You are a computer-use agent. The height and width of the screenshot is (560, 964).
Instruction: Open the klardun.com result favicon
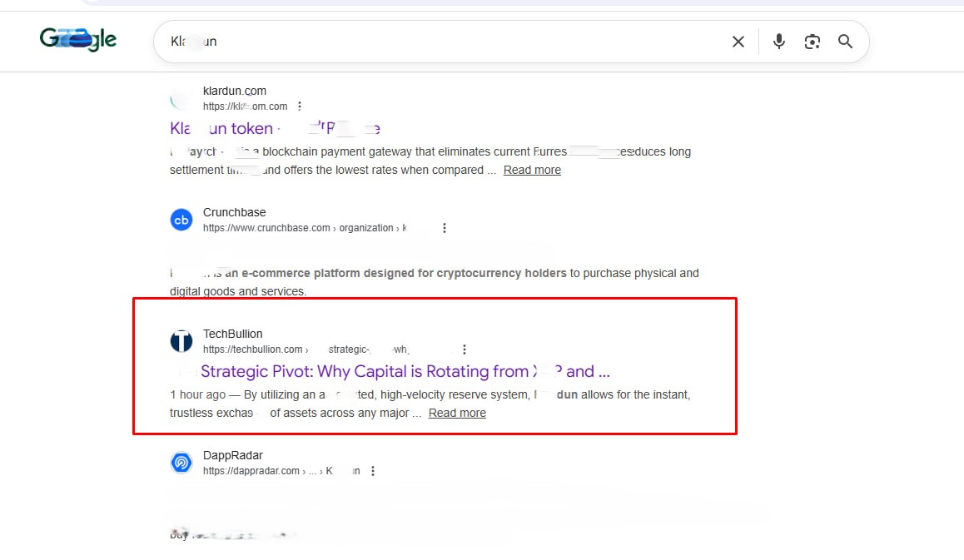pyautogui.click(x=181, y=98)
